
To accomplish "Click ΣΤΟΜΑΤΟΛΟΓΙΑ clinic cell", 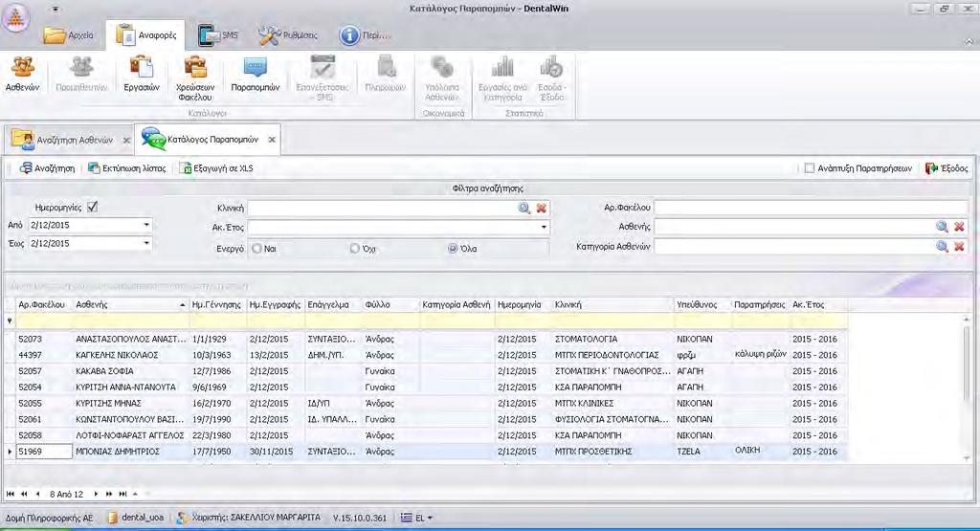I will [x=612, y=339].
